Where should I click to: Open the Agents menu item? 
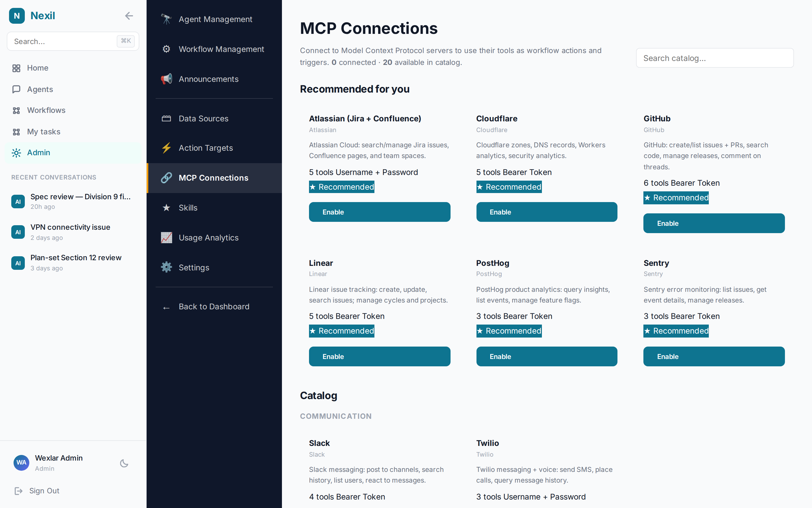point(73,89)
